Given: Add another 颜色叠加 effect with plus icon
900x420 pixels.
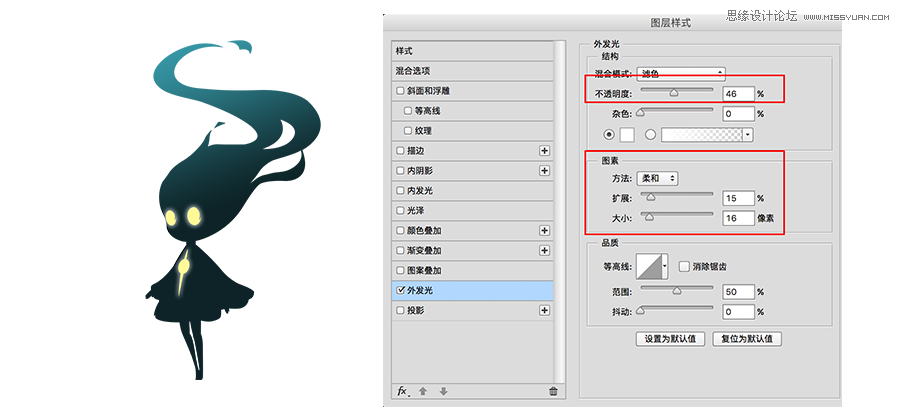Looking at the screenshot, I should (544, 231).
